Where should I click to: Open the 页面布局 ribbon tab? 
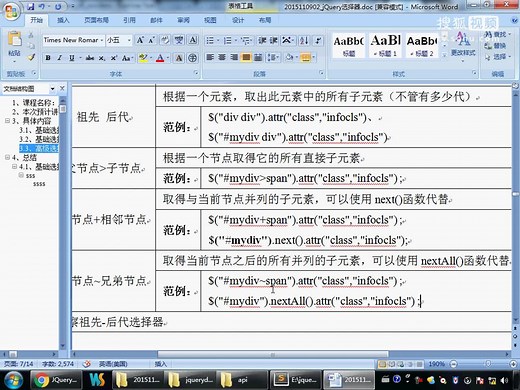[x=96, y=20]
